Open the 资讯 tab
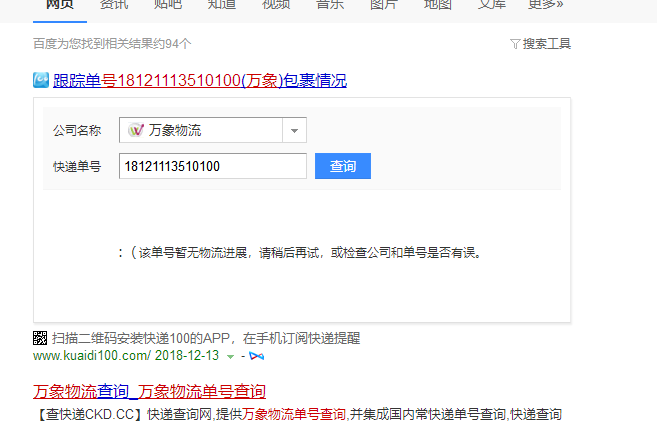The image size is (657, 426). click(114, 5)
